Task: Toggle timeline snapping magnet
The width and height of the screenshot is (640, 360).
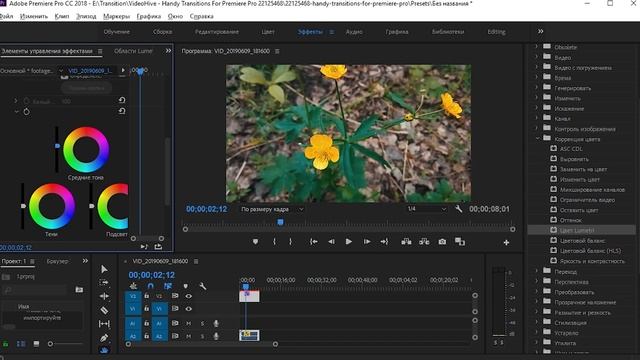Action: [x=151, y=286]
